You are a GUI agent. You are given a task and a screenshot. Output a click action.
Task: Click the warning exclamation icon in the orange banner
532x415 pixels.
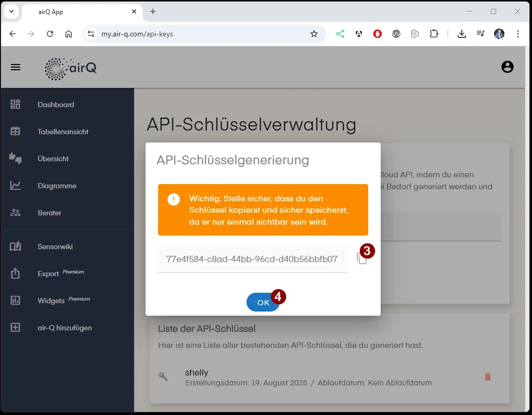point(174,199)
